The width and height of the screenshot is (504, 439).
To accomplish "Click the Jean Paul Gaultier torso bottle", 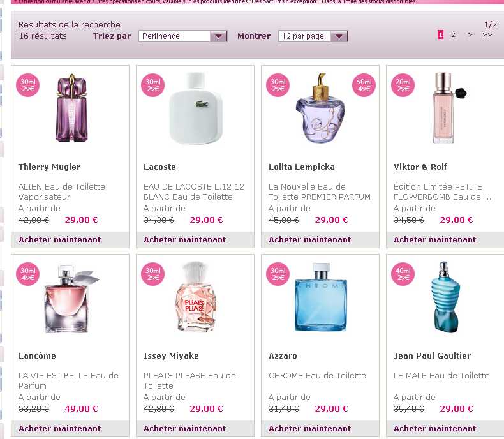I will [446, 297].
